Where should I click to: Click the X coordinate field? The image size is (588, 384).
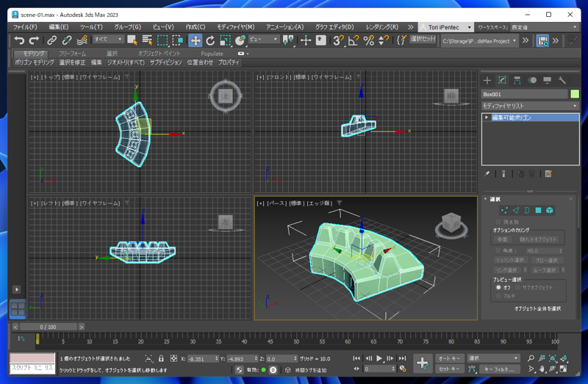click(201, 358)
